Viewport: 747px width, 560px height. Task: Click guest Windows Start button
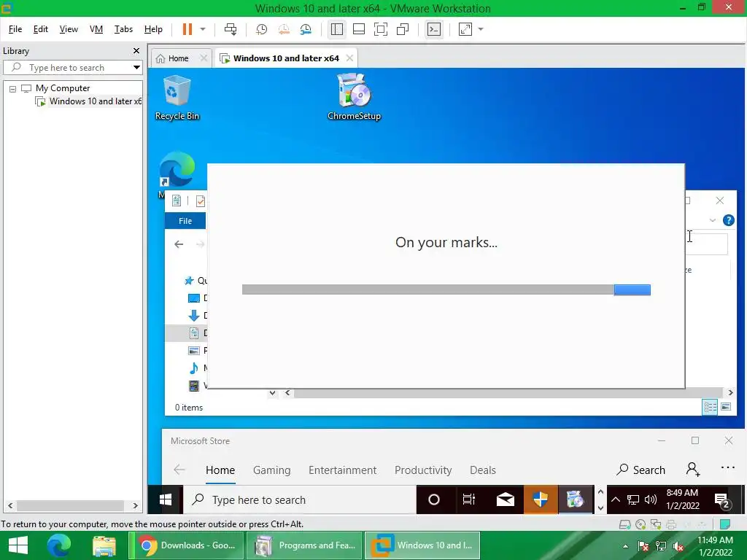pos(166,499)
